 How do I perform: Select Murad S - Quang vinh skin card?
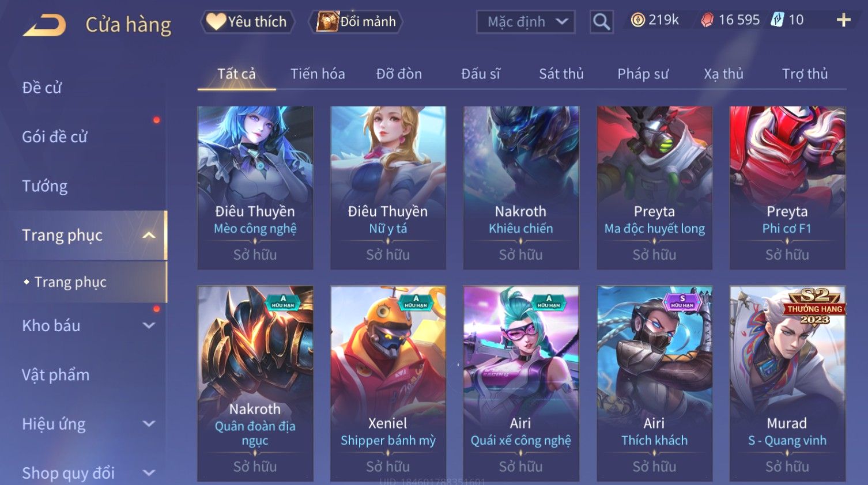pos(787,384)
